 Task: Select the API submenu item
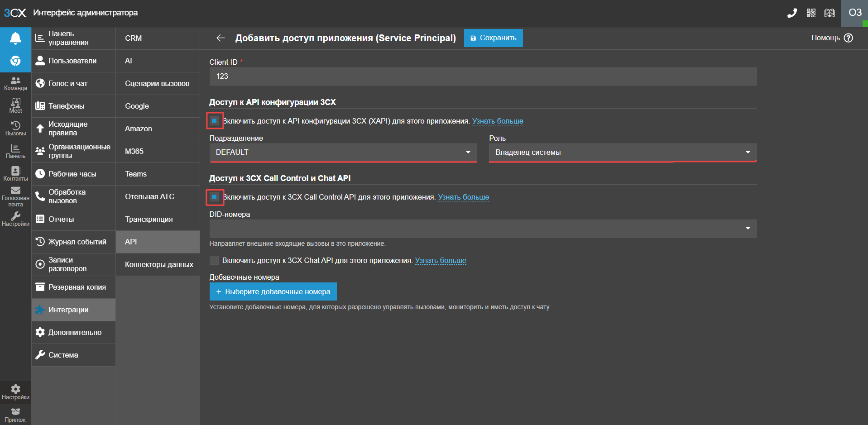[x=158, y=242]
